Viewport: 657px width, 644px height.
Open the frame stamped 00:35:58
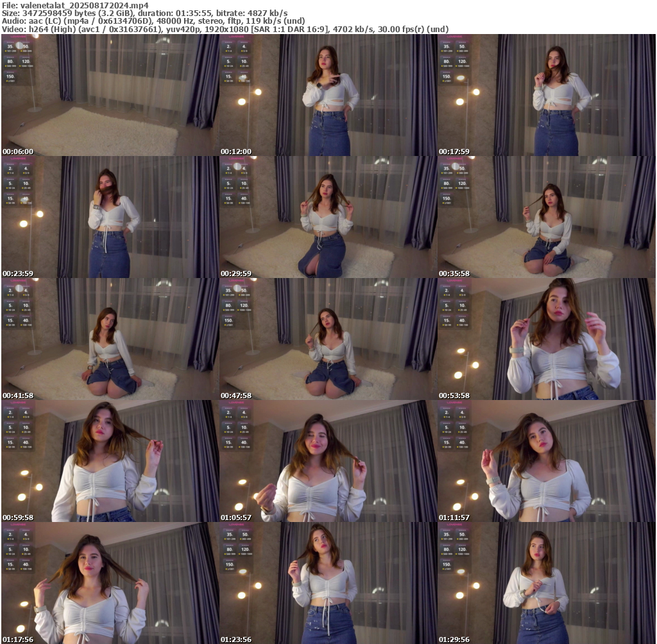click(x=547, y=217)
